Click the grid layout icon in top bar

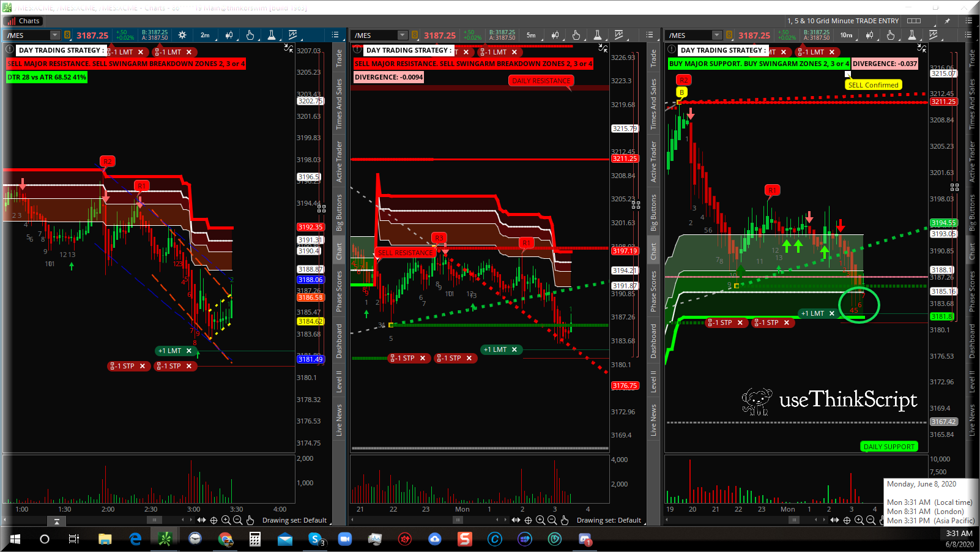tap(914, 21)
